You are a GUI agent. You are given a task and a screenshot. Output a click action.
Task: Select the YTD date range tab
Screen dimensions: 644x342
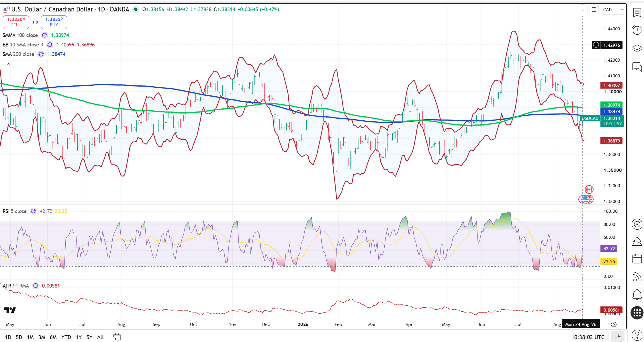(x=66, y=337)
